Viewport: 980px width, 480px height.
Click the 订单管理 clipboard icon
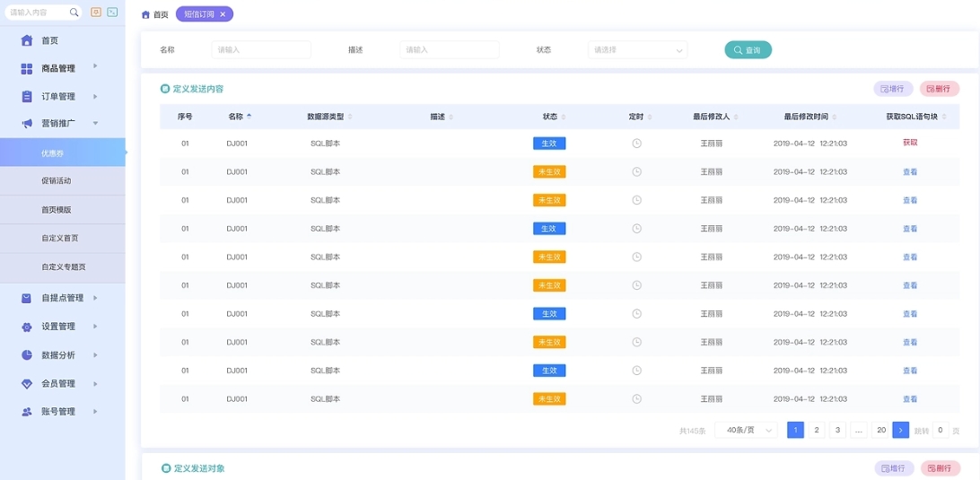(x=26, y=96)
